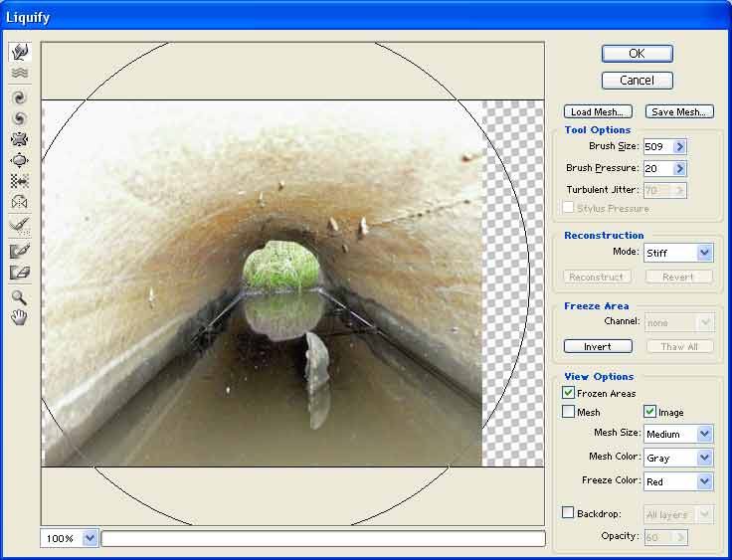Open the Reconstruction Mode dropdown
The image size is (732, 560).
click(x=704, y=253)
